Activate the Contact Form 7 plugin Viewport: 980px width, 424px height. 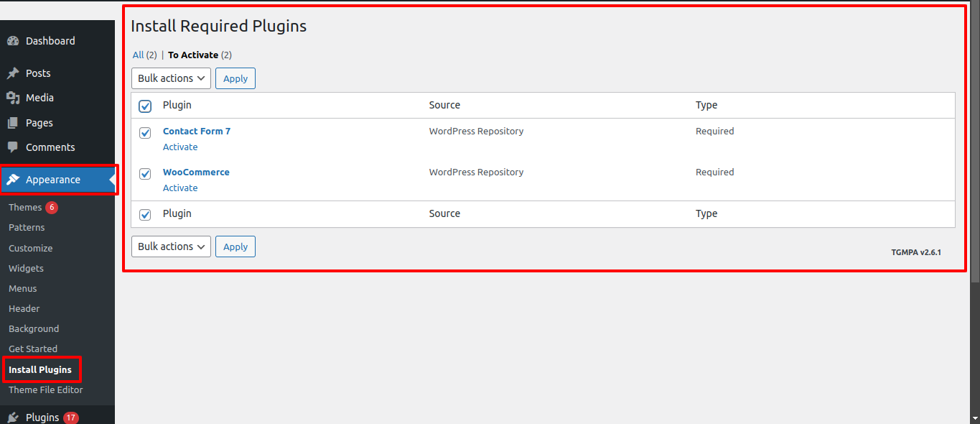tap(180, 147)
